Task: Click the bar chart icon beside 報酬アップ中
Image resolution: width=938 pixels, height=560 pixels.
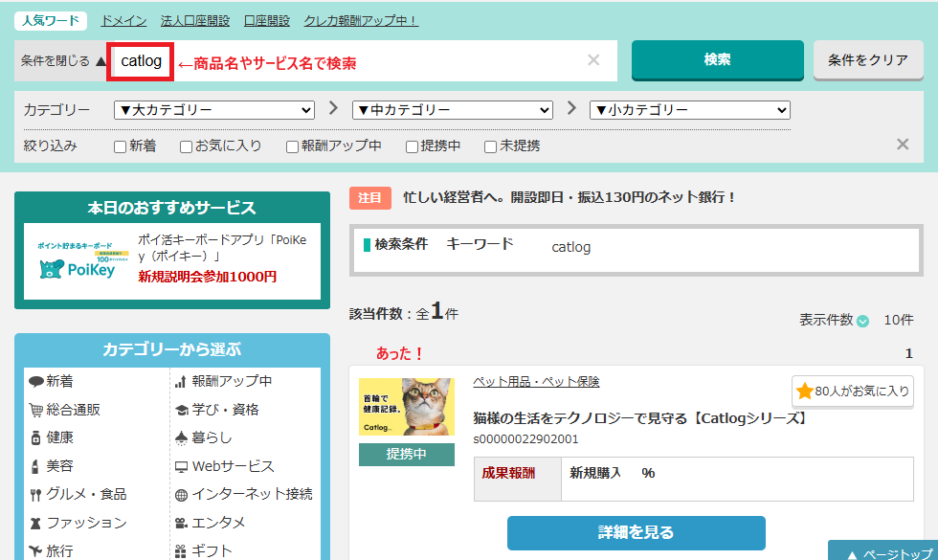Action: 181,381
